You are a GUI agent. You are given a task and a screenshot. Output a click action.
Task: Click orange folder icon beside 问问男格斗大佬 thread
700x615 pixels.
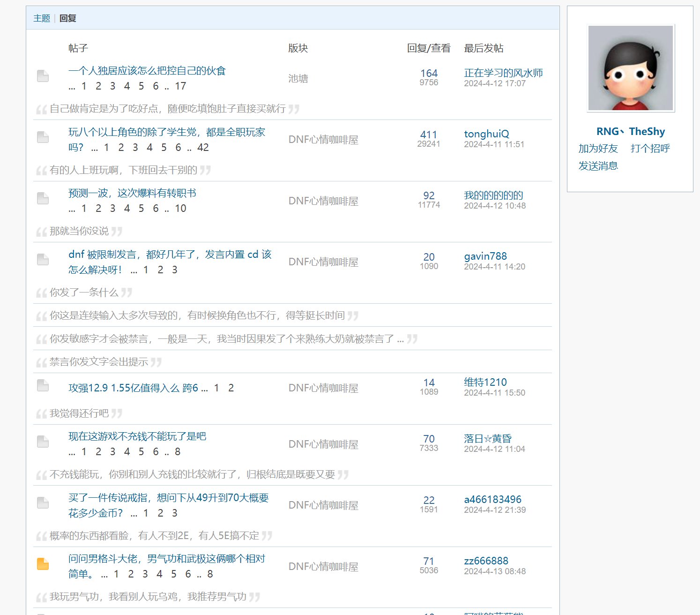coord(43,564)
